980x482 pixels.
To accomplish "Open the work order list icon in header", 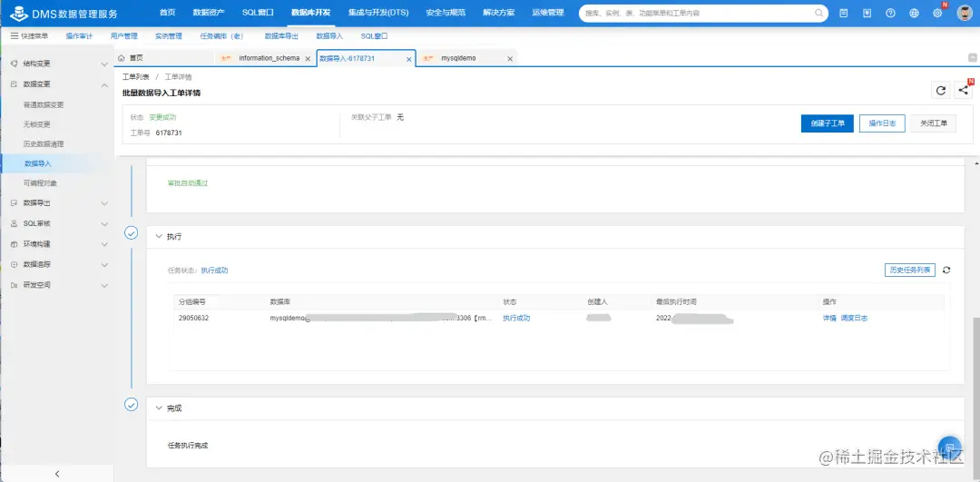I will (x=844, y=13).
